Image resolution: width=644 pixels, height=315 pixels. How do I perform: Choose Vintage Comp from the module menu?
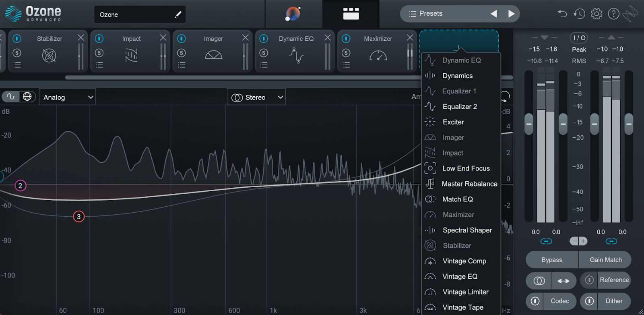coord(461,261)
